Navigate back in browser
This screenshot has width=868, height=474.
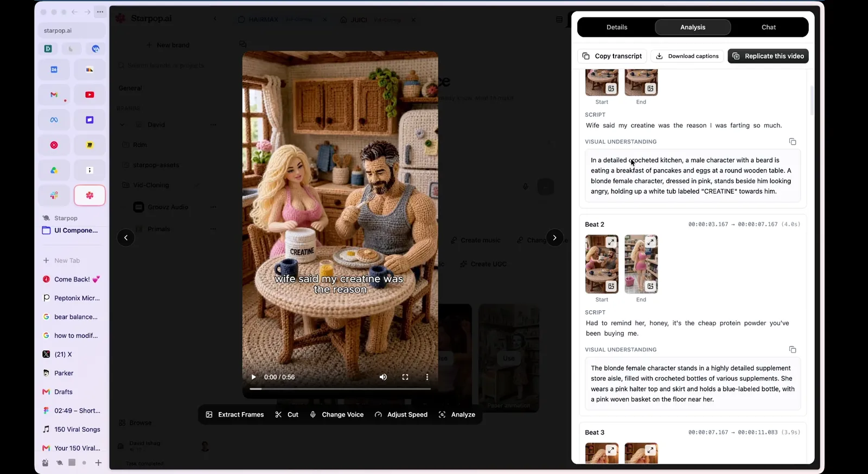[74, 12]
